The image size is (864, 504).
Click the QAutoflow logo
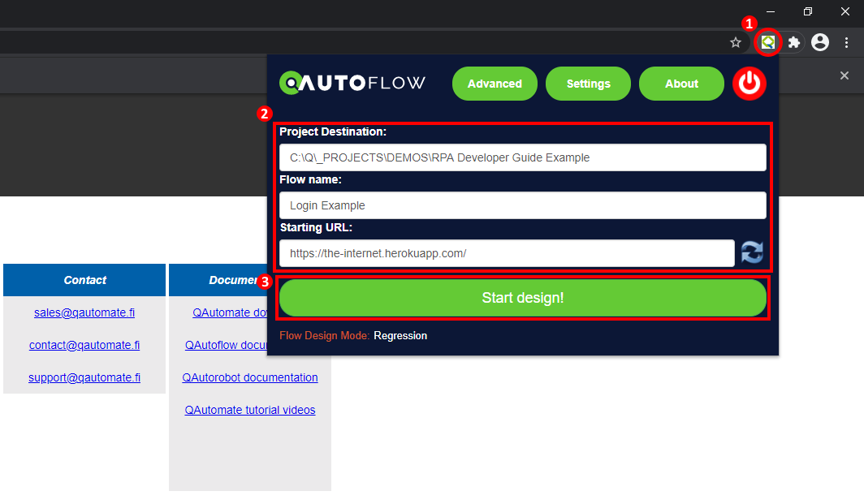[352, 83]
